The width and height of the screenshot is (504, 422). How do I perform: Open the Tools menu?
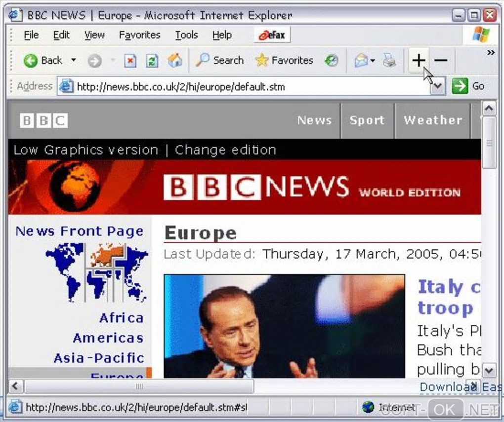(186, 35)
